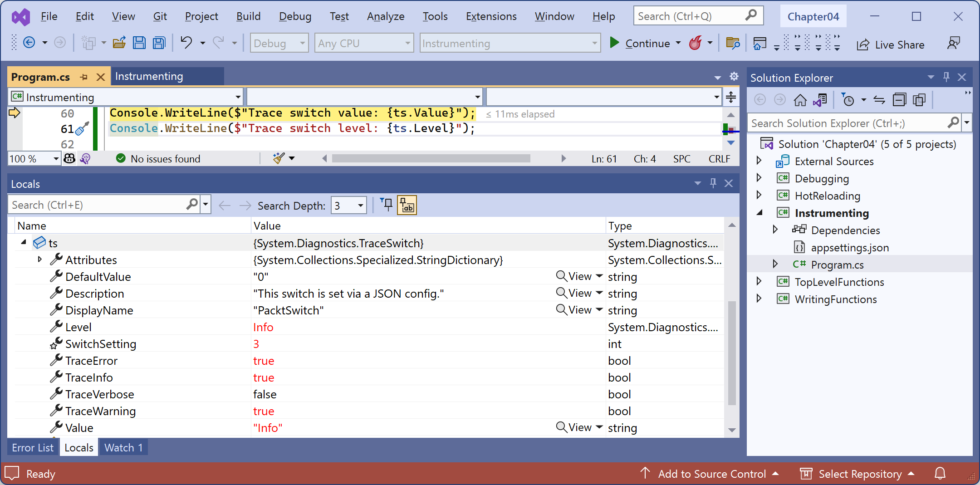Click the Open File folder icon
The image size is (980, 485).
(x=119, y=43)
